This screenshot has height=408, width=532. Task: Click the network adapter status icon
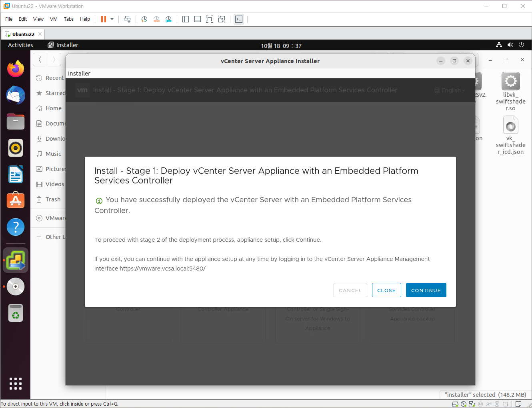pyautogui.click(x=472, y=404)
